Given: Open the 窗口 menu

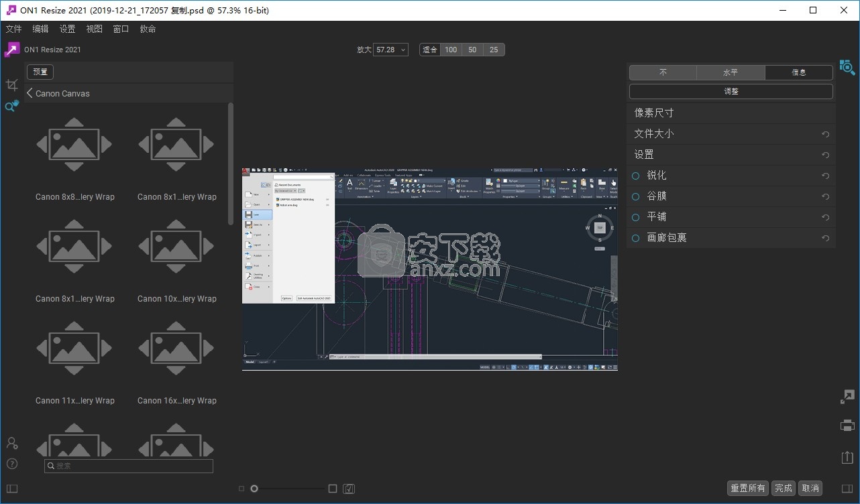Looking at the screenshot, I should tap(121, 29).
